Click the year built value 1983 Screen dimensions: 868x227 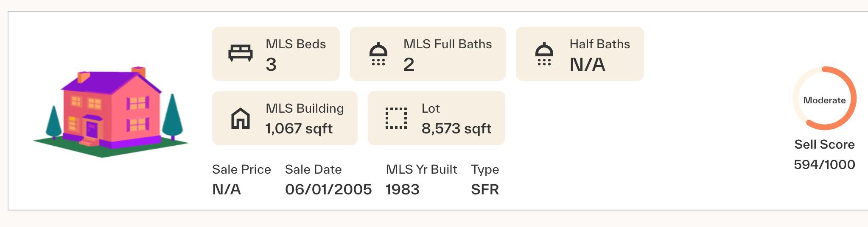(x=403, y=189)
